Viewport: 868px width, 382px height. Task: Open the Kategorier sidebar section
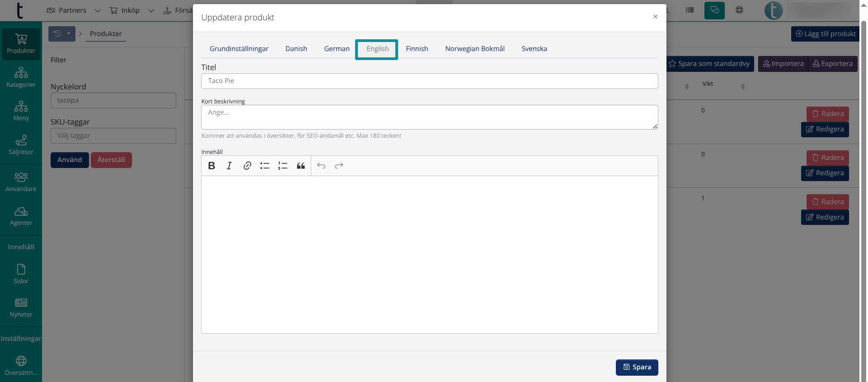pyautogui.click(x=21, y=77)
